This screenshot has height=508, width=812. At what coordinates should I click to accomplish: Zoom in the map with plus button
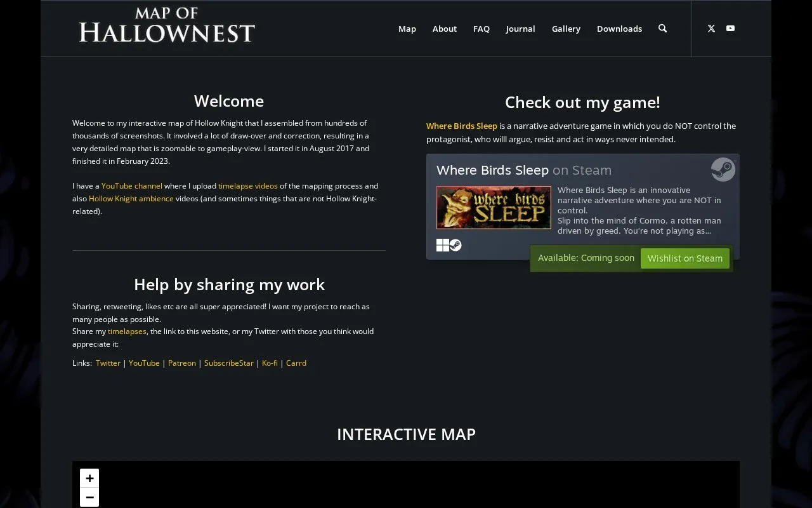click(x=89, y=478)
